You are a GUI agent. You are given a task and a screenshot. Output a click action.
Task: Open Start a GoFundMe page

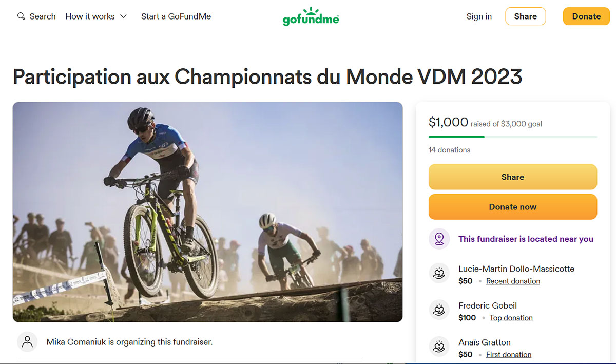(176, 16)
